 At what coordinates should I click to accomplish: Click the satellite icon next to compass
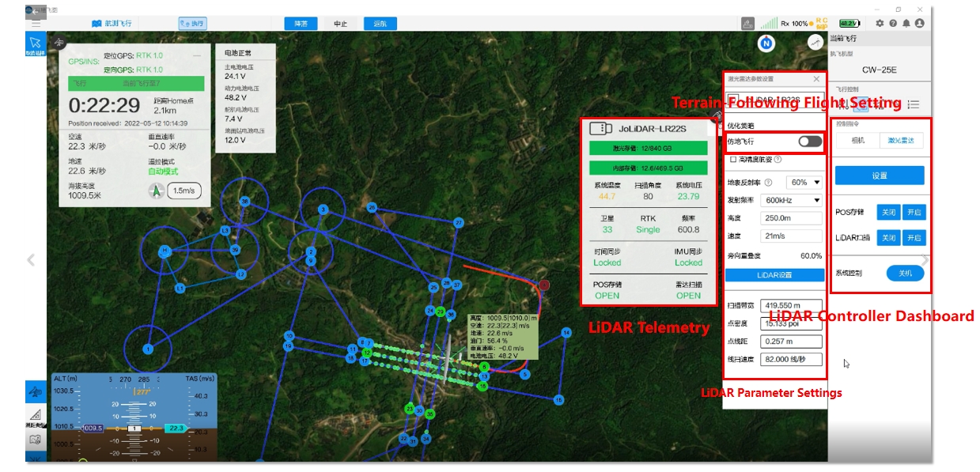point(814,41)
